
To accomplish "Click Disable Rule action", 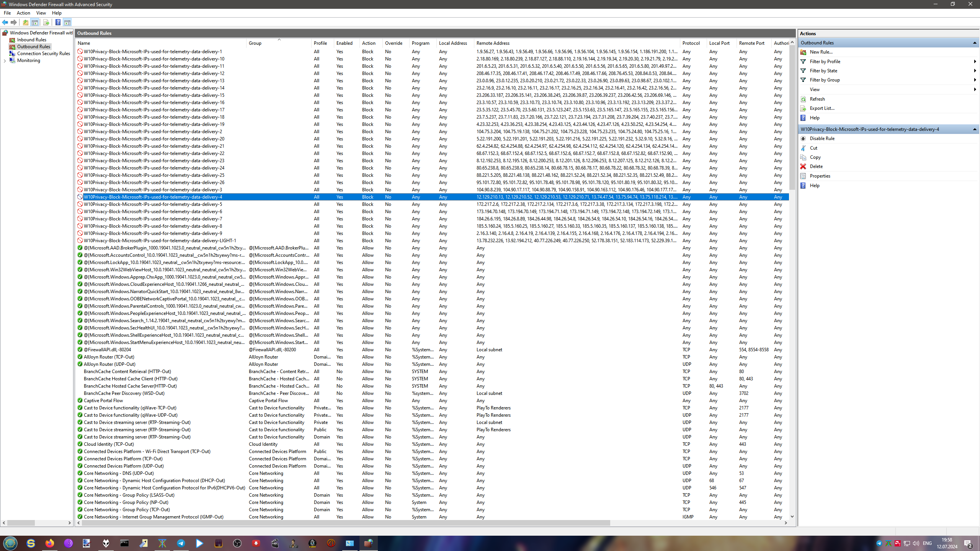I will pos(822,139).
